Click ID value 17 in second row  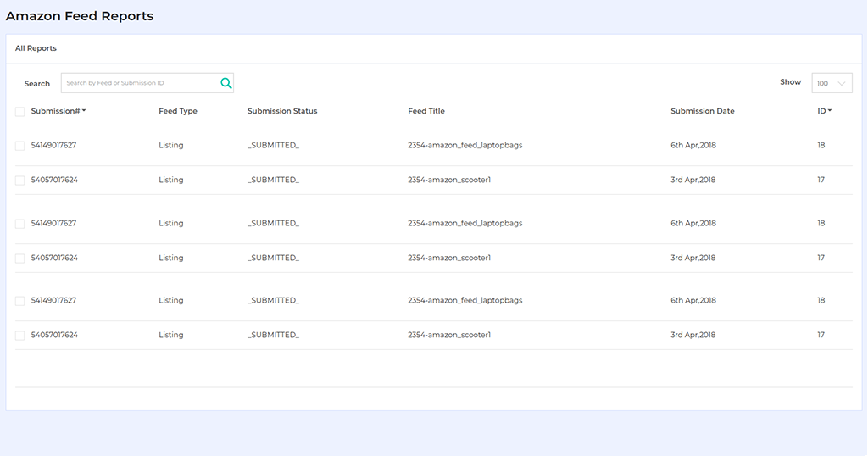point(821,180)
